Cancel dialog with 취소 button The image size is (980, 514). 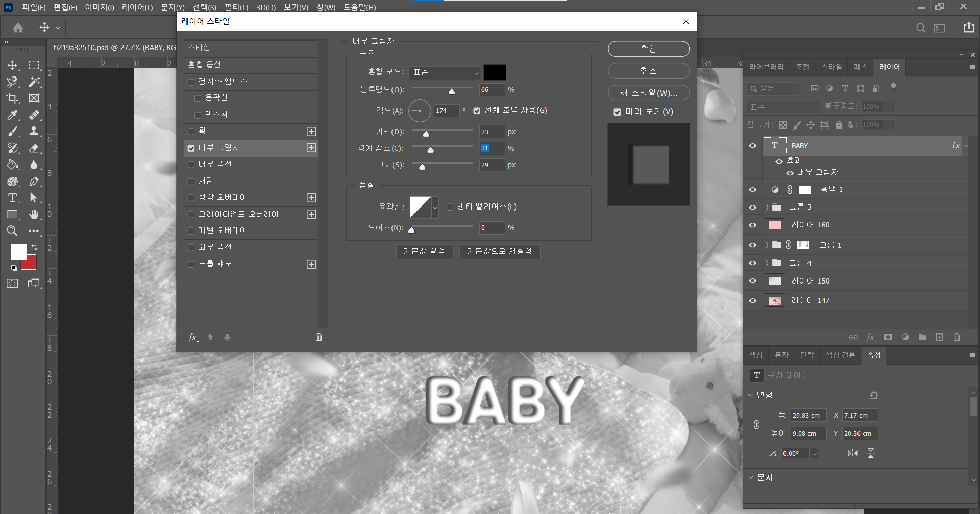click(x=648, y=71)
